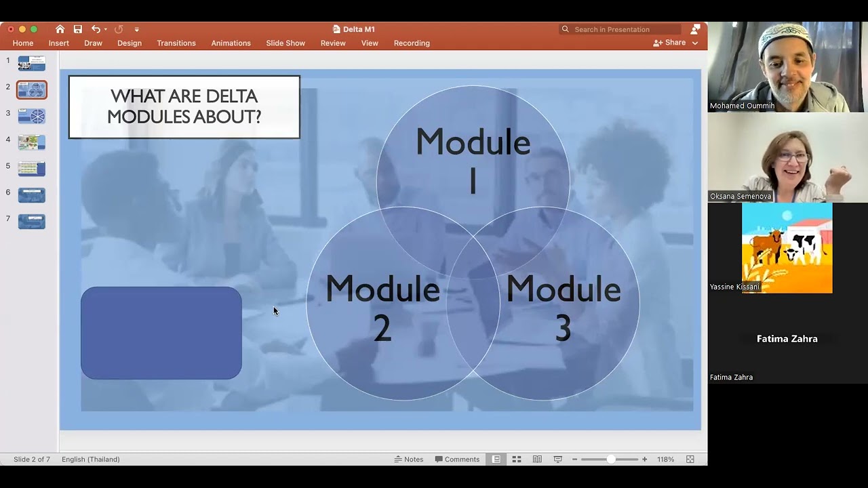This screenshot has height=488, width=868.
Task: Click the English (Thailand) language indicator
Action: (x=91, y=460)
